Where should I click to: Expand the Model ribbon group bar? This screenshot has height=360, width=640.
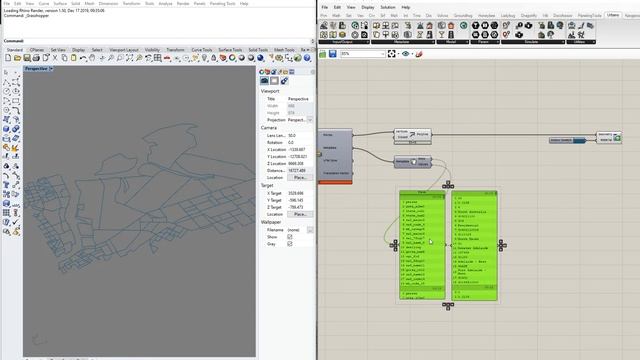coord(452,42)
